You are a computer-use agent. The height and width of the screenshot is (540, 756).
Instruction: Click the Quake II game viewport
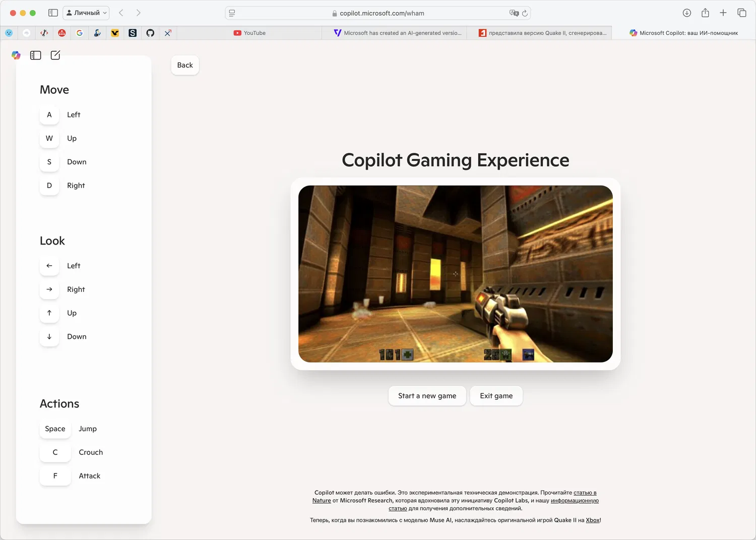(456, 274)
